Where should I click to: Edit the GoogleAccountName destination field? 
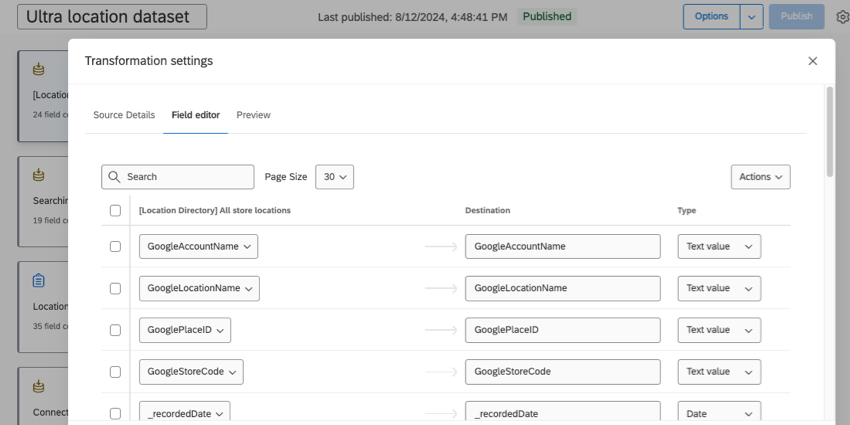pyautogui.click(x=563, y=246)
